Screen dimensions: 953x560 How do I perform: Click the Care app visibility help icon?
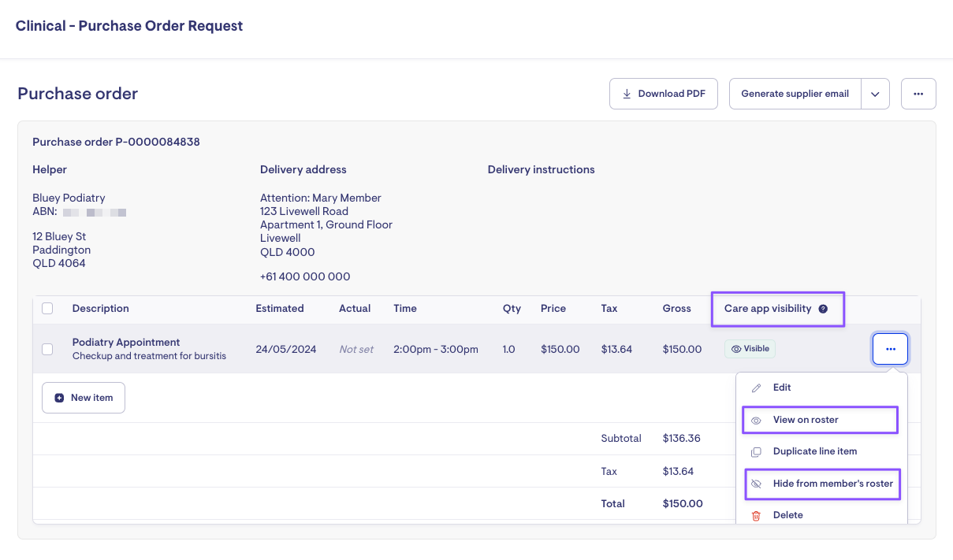pyautogui.click(x=823, y=309)
